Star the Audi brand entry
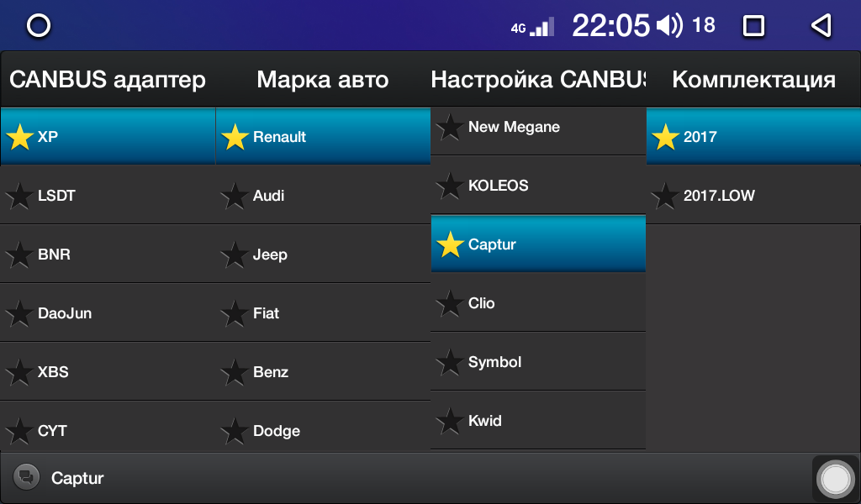 pyautogui.click(x=235, y=195)
